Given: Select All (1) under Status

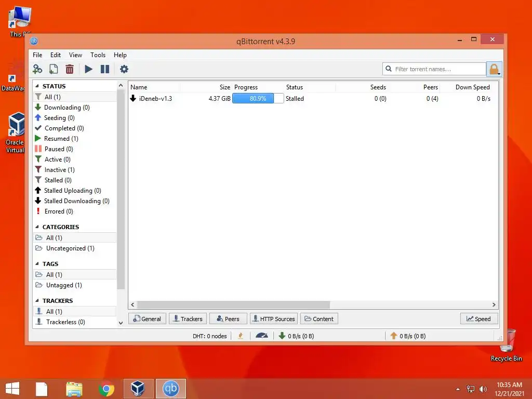Looking at the screenshot, I should (75, 97).
